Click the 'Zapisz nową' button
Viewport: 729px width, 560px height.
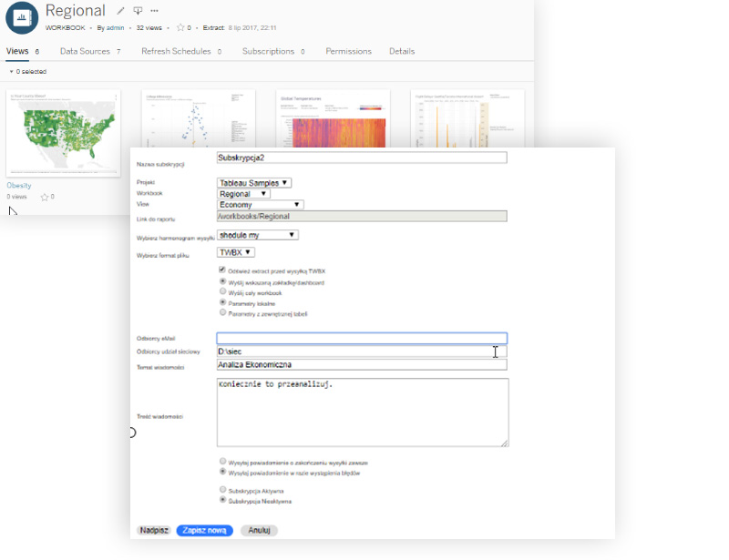[x=204, y=530]
